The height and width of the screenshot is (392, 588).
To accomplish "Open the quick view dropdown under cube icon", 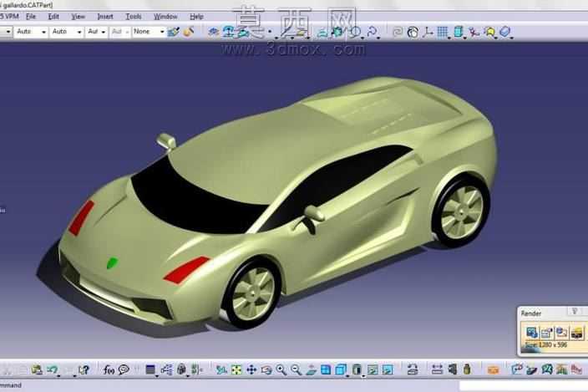I will [347, 375].
